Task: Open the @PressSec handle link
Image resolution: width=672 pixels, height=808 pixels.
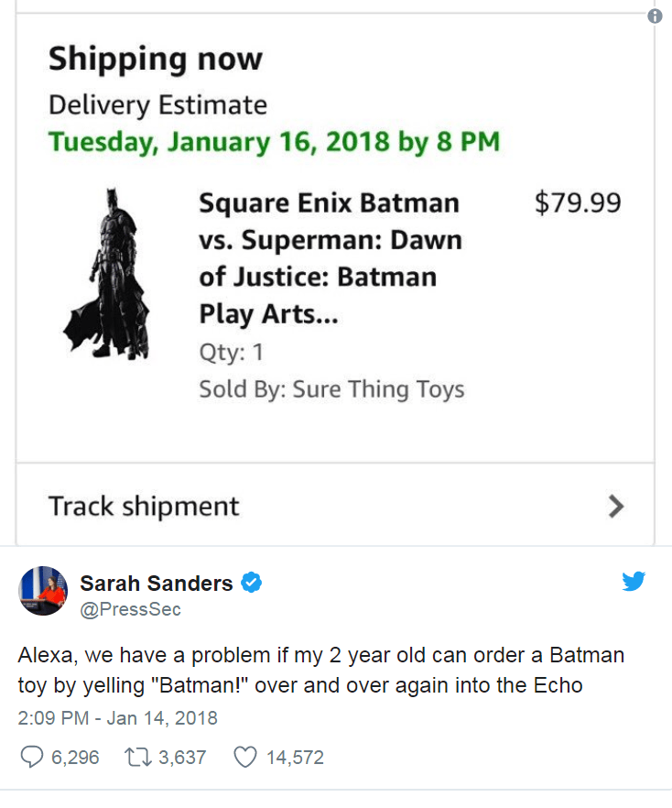Action: [131, 609]
